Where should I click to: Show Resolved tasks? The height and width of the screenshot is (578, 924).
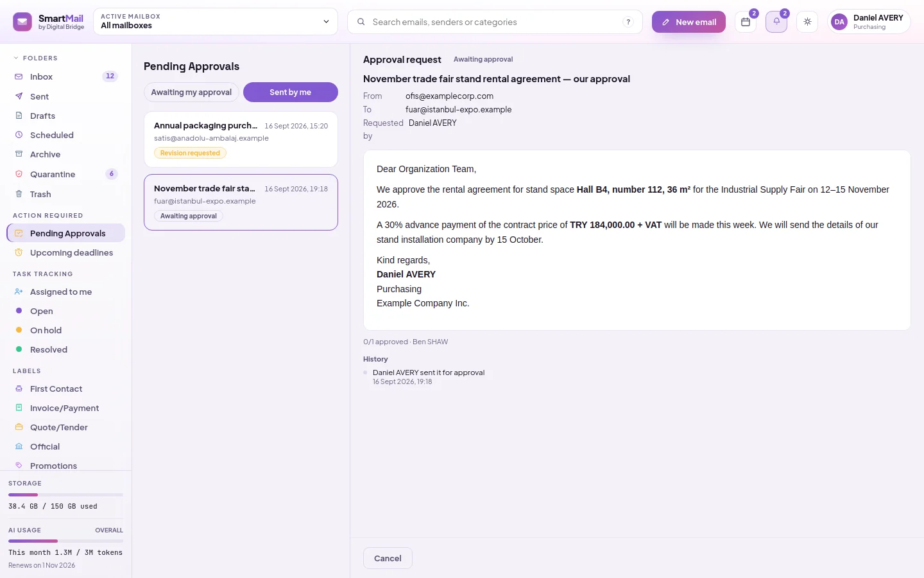pyautogui.click(x=65, y=349)
